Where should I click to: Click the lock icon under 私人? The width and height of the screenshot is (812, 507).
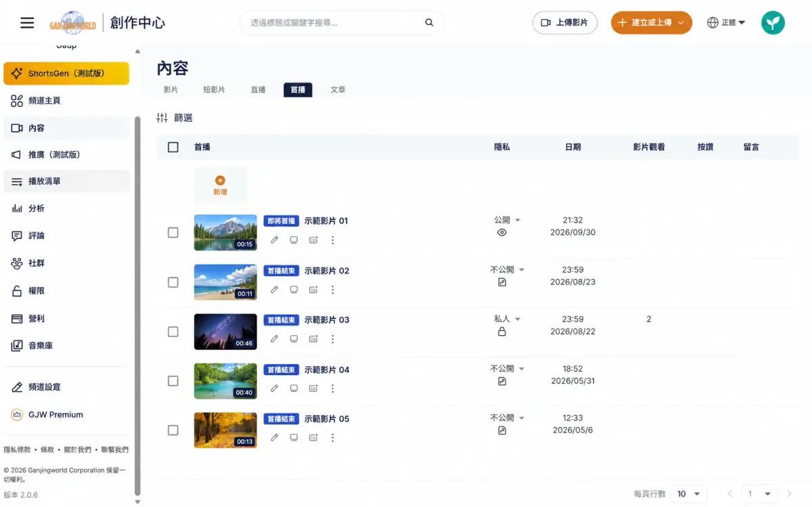(502, 332)
